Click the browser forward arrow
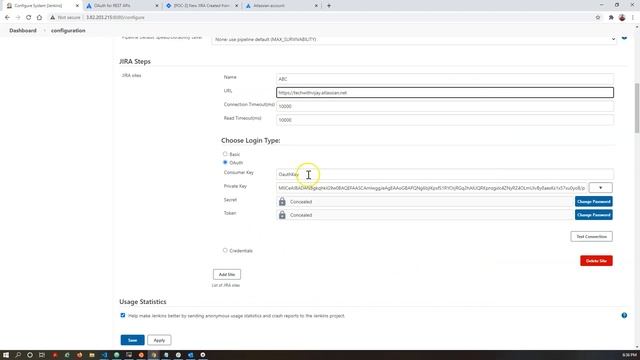The image size is (640, 360). pos(18,18)
